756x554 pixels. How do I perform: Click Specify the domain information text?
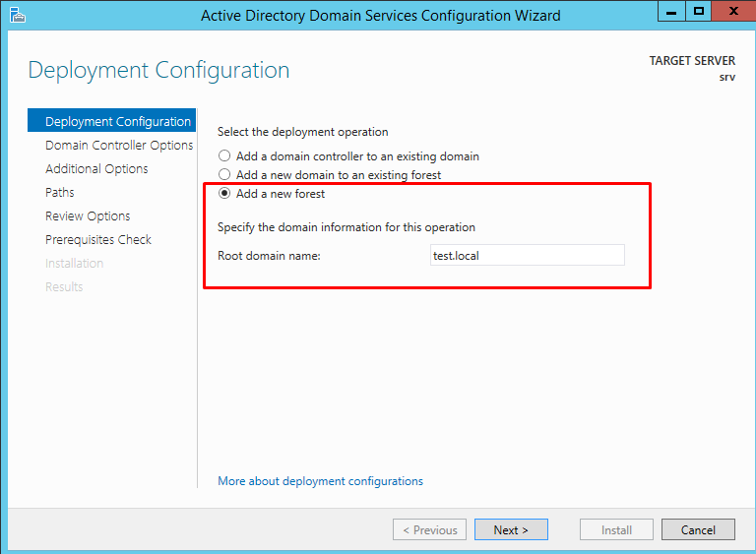point(346,227)
